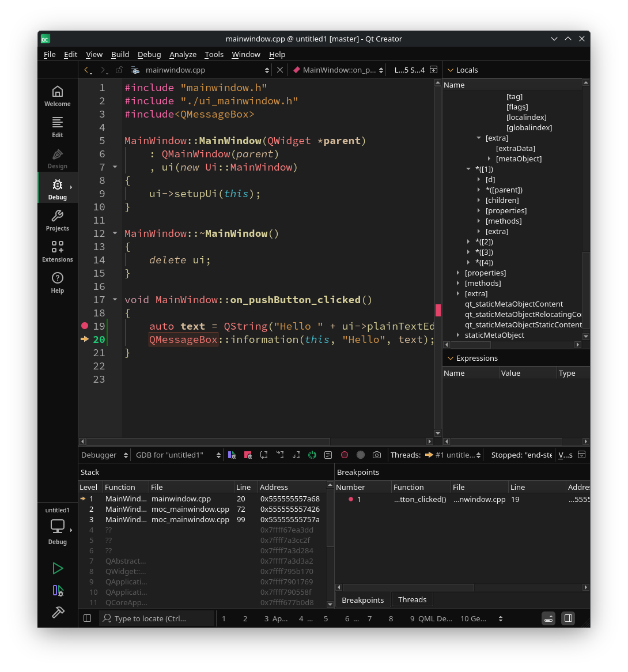
Task: Click the L...5 S...4 line position
Action: point(410,70)
